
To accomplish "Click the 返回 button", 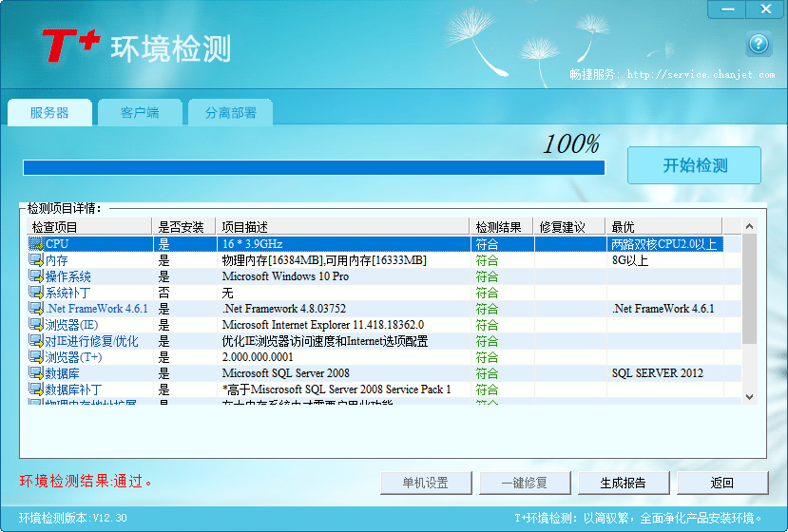I will click(722, 483).
